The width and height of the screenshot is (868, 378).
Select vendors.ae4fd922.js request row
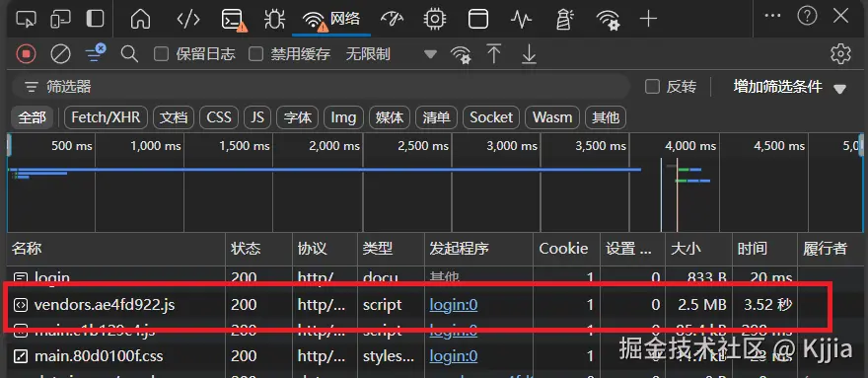(x=434, y=304)
